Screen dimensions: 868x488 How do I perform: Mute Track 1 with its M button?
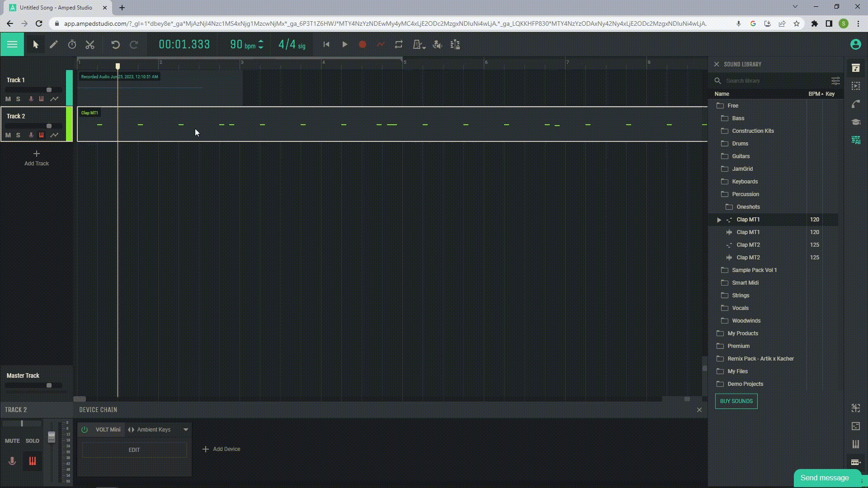(x=8, y=99)
